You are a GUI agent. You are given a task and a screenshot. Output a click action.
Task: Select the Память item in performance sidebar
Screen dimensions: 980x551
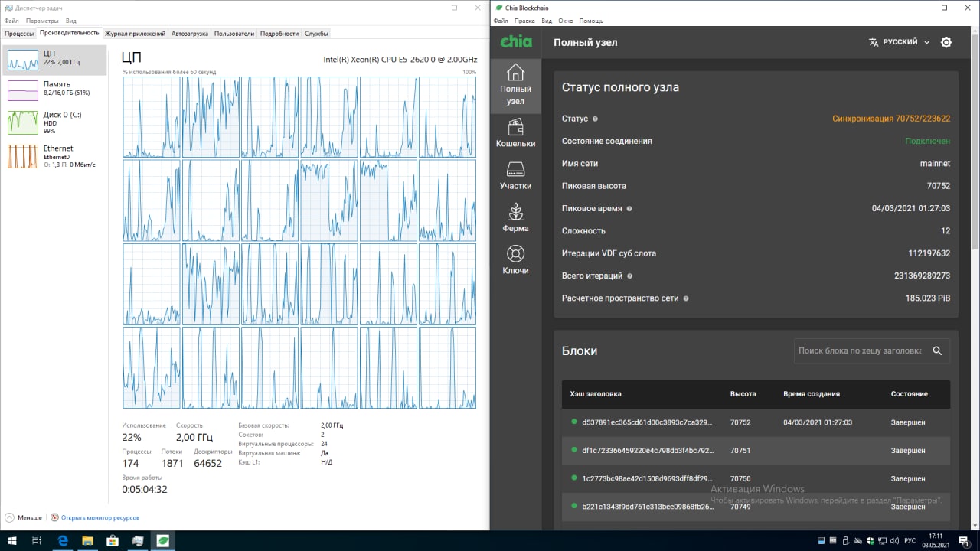54,90
